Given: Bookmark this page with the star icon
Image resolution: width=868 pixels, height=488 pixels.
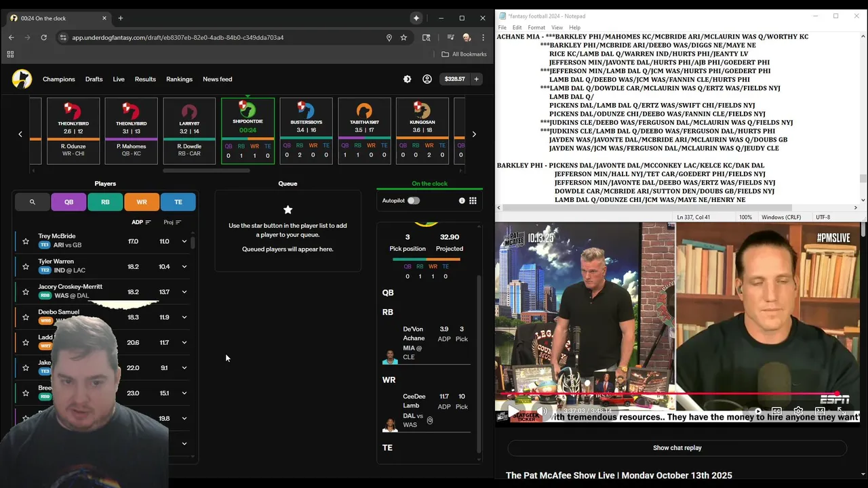Looking at the screenshot, I should pyautogui.click(x=403, y=37).
